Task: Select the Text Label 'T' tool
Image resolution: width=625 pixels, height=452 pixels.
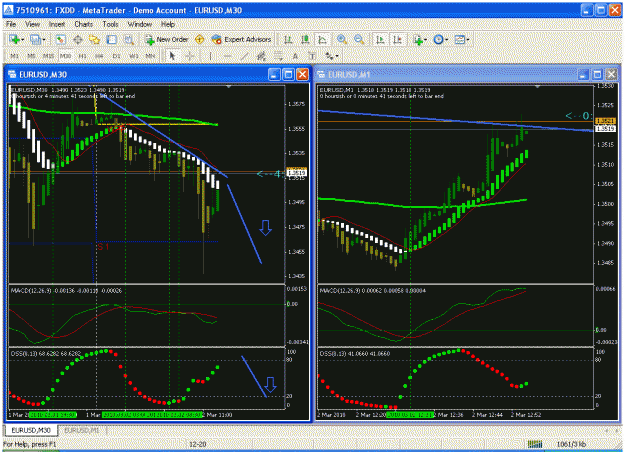Action: (x=312, y=56)
